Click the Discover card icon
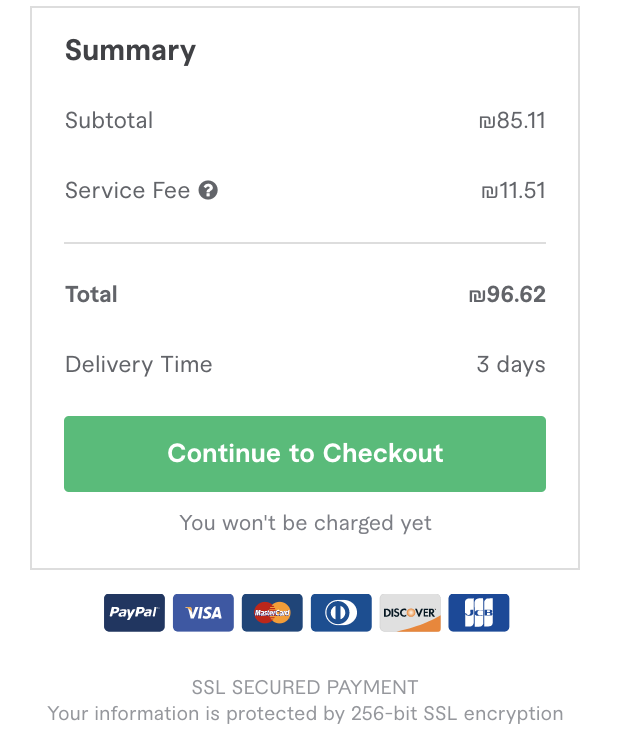The image size is (620, 754). click(410, 613)
